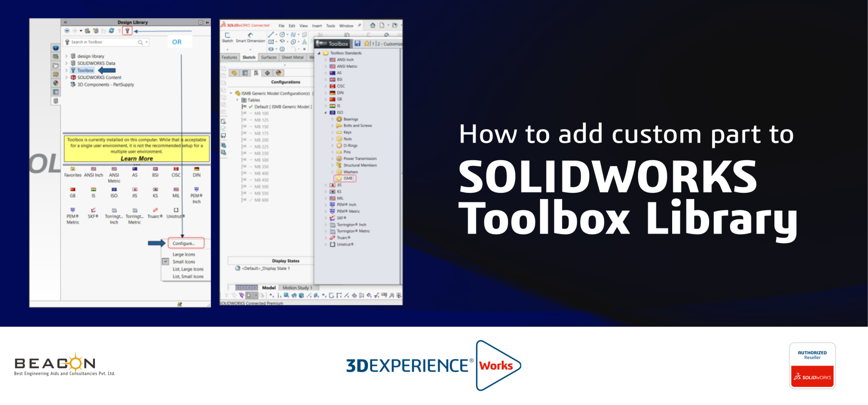
Task: Open the Tools menu in SOLIDWORKS
Action: coord(331,26)
